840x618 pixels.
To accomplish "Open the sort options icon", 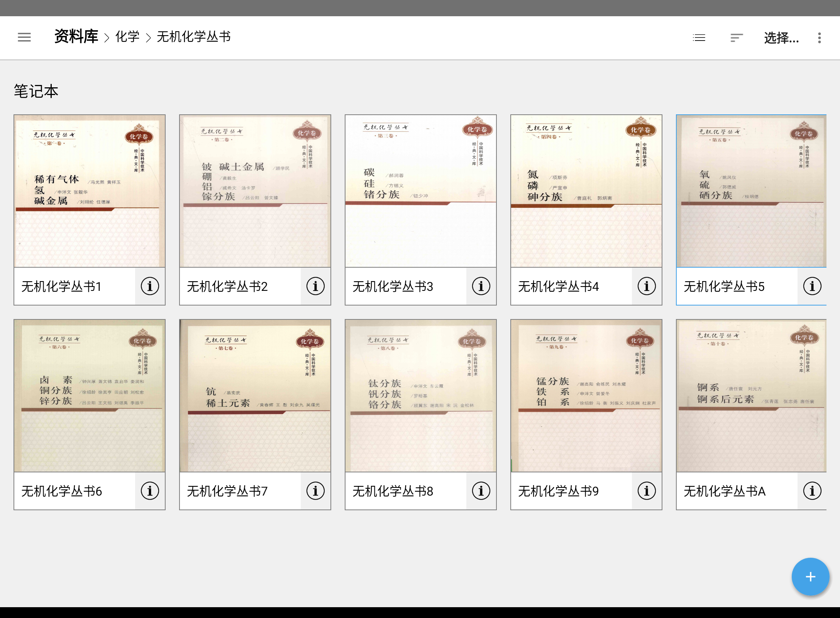I will pyautogui.click(x=737, y=37).
